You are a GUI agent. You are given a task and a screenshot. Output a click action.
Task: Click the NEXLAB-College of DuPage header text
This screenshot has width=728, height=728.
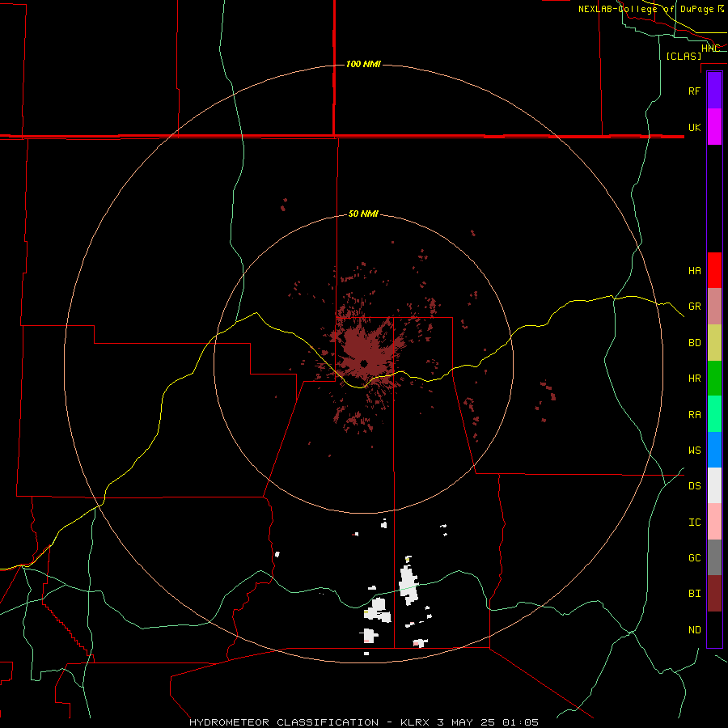pyautogui.click(x=645, y=9)
